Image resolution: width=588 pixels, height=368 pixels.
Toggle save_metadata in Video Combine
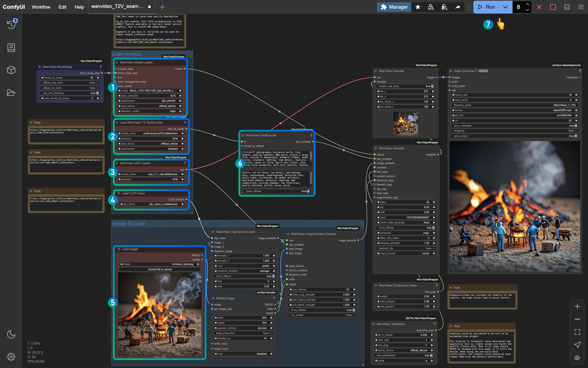[x=515, y=126]
